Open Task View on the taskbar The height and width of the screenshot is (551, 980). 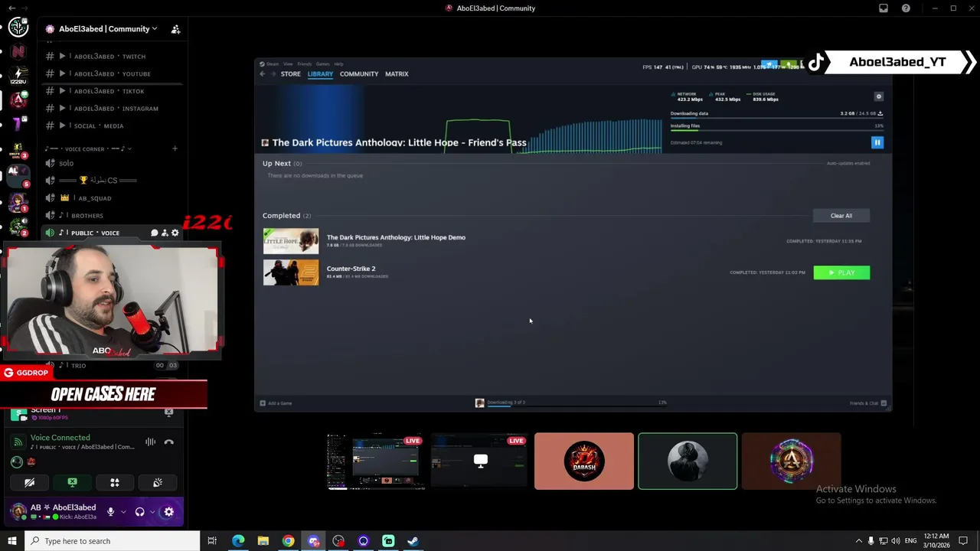point(212,541)
